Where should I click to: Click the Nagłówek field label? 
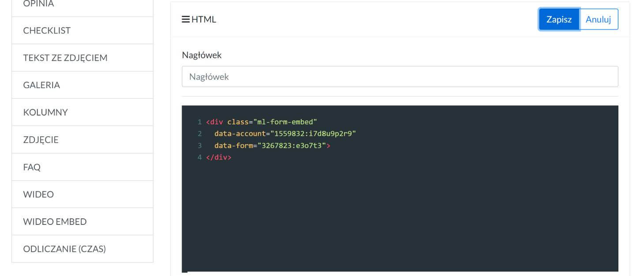pyautogui.click(x=202, y=55)
